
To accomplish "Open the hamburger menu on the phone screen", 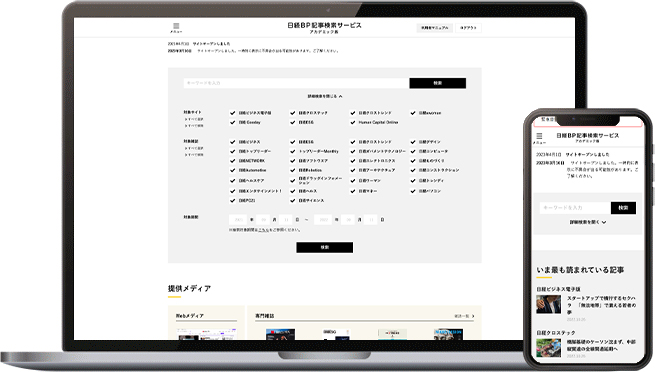I will 539,138.
